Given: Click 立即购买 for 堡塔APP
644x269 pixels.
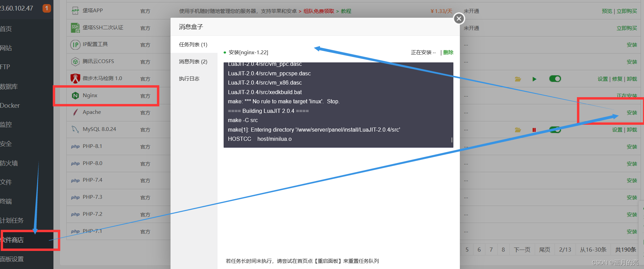Looking at the screenshot, I should tap(627, 11).
